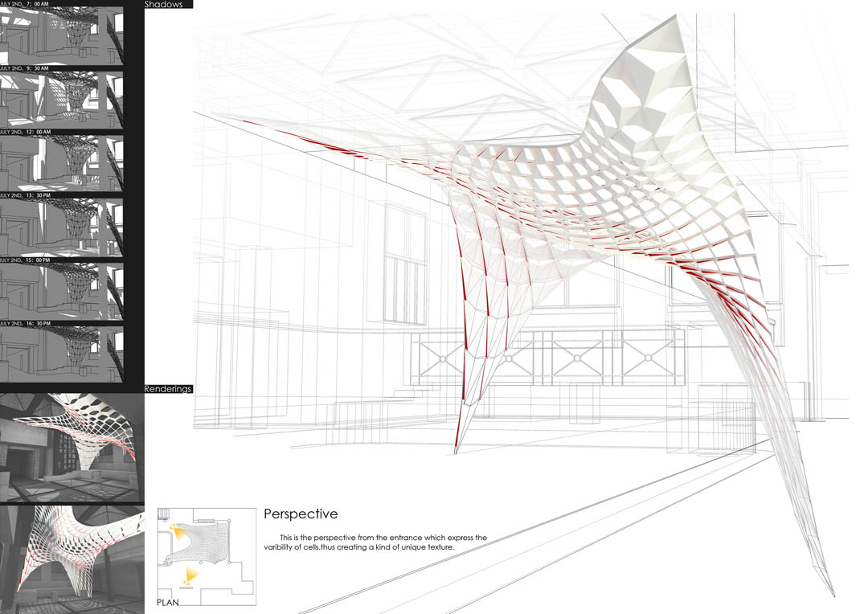Click the upper yellow view cone in plan
The height and width of the screenshot is (614, 868).
[178, 532]
